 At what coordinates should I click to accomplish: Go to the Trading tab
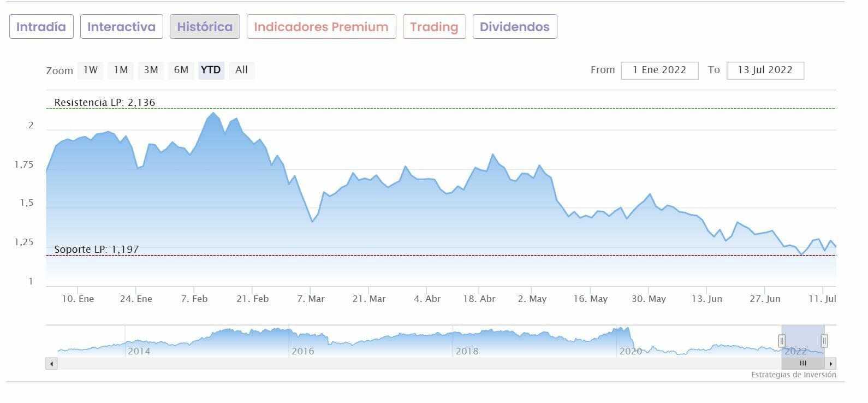tap(434, 27)
